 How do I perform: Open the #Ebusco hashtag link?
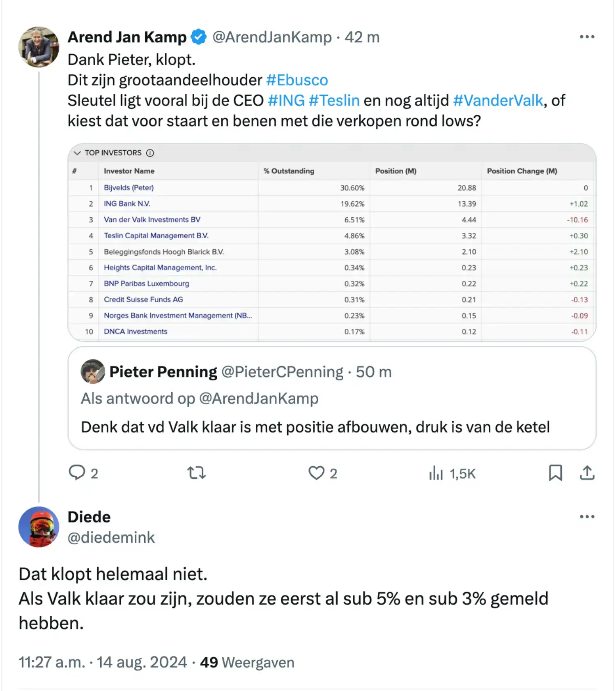[297, 80]
